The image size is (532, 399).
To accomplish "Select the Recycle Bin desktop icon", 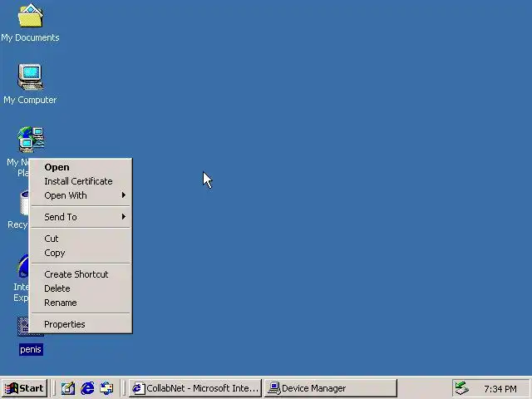I will 24,203.
